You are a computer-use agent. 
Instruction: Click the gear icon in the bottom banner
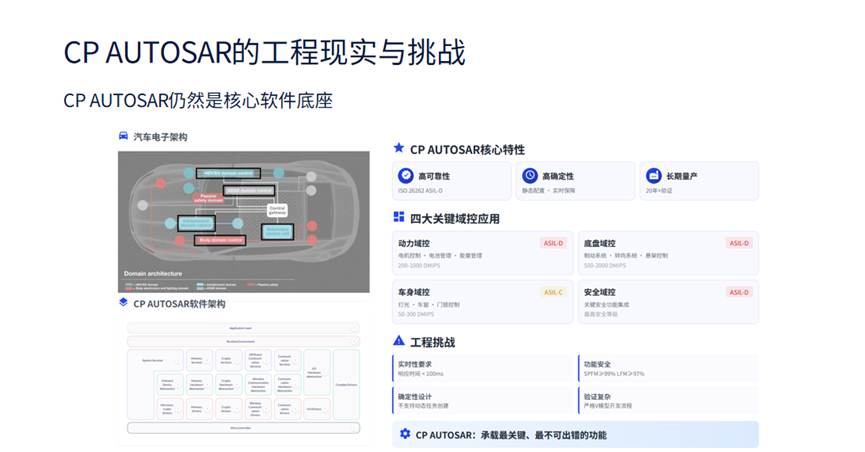405,434
